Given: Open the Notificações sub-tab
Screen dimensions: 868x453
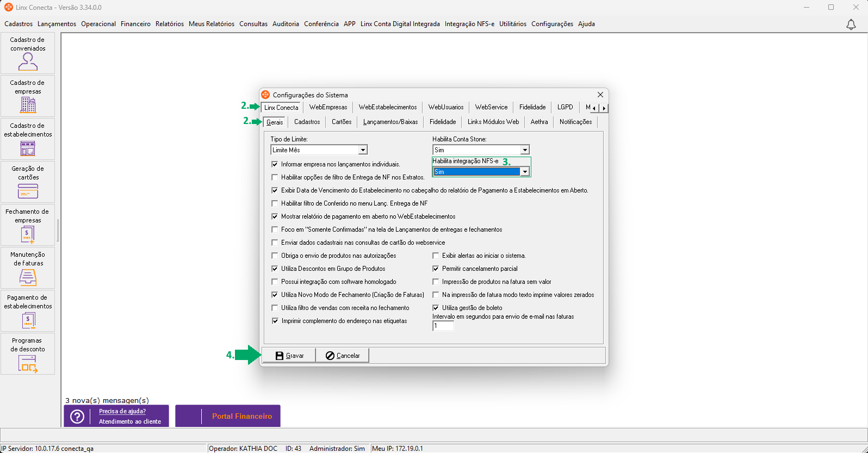Looking at the screenshot, I should coord(575,122).
